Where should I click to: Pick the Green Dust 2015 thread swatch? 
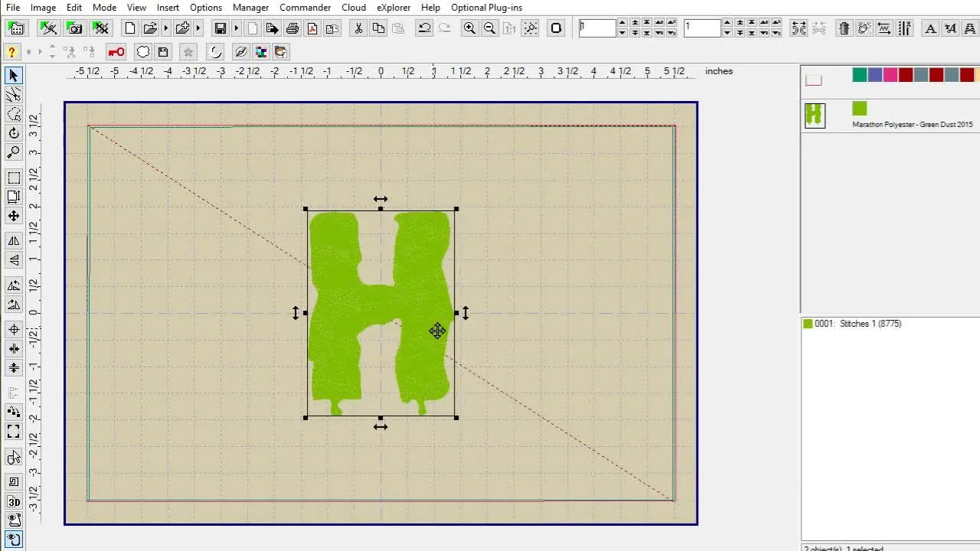tap(860, 109)
